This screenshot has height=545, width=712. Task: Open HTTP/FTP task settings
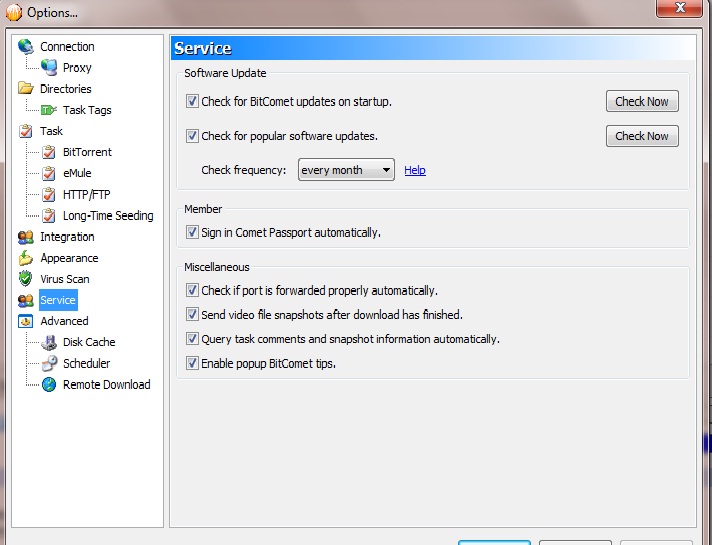click(x=86, y=194)
